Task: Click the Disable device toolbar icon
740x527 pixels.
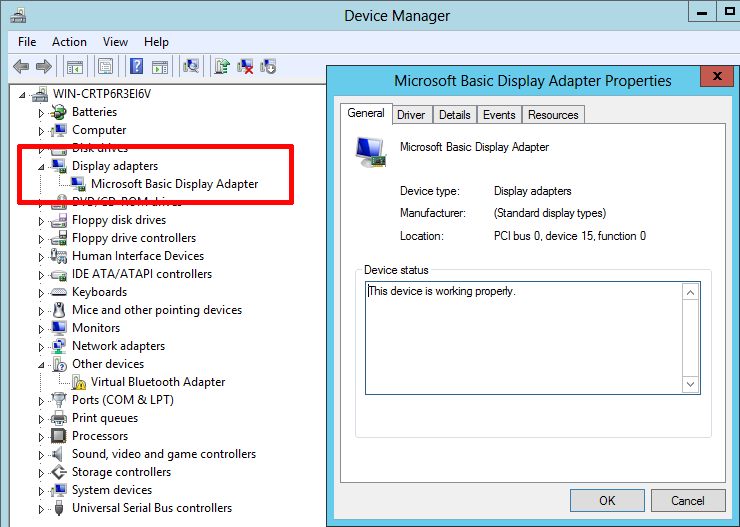Action: 268,67
